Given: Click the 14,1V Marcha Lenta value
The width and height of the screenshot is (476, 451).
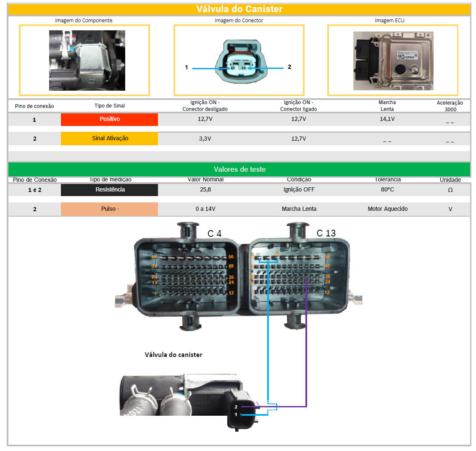Looking at the screenshot, I should point(387,119).
